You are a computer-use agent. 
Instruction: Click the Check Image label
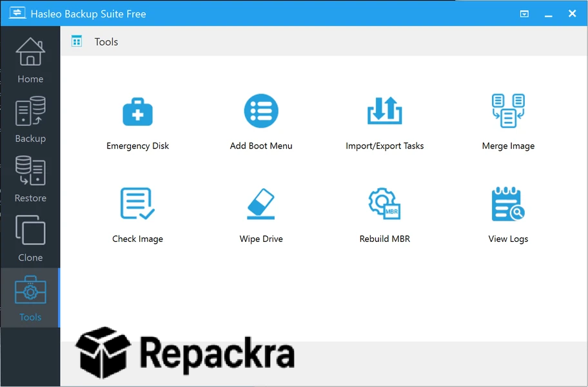coord(137,239)
